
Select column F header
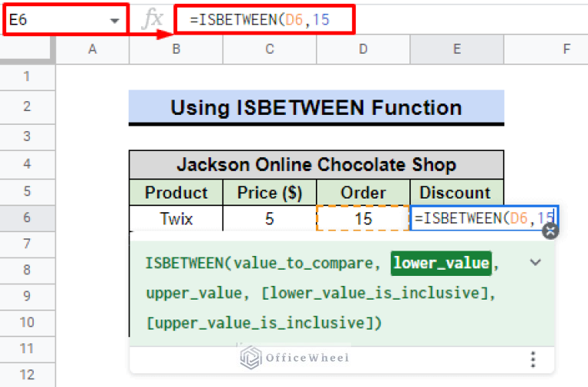click(566, 49)
